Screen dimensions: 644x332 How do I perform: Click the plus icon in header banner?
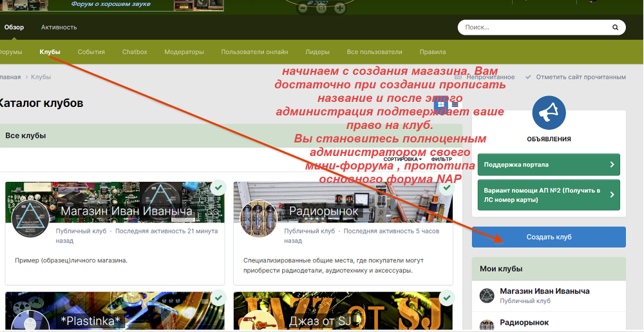click(x=339, y=8)
